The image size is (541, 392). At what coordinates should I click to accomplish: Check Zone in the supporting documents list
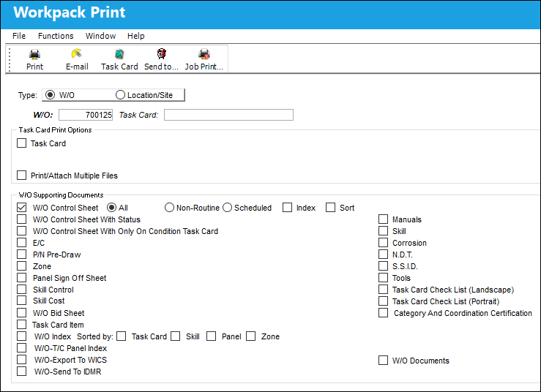click(21, 266)
